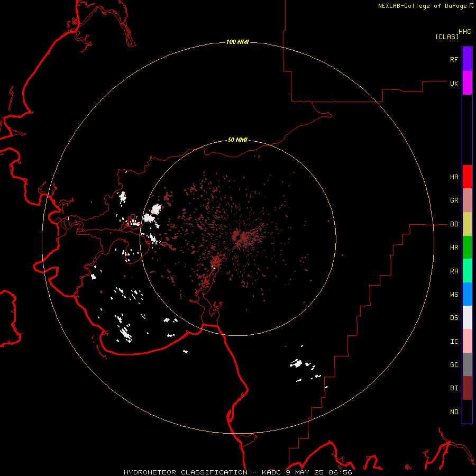This screenshot has height=476, width=476.
Task: Click the DS legend label
Action: coord(454,318)
